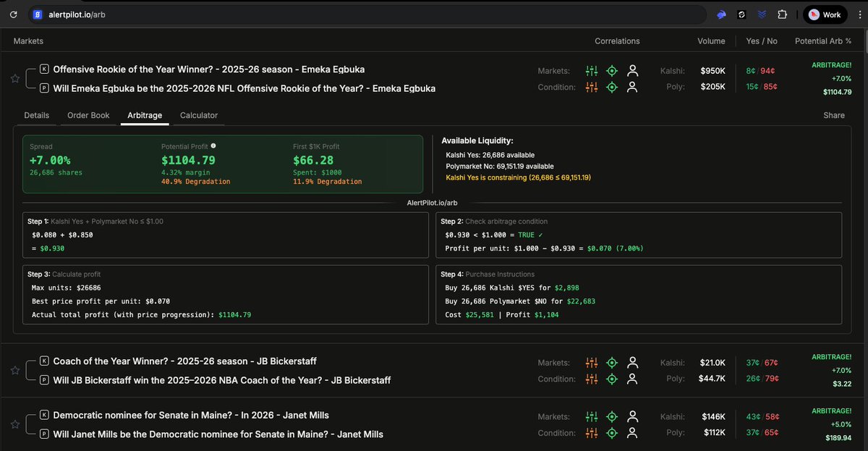The width and height of the screenshot is (868, 451).
Task: Open the browser three-dot menu
Action: pos(859,14)
